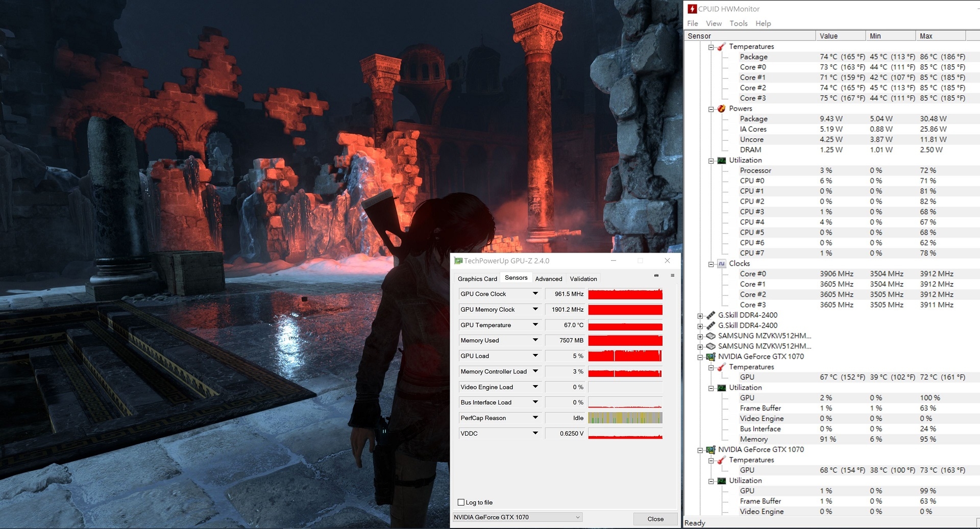Click the Ready status bar text
The image size is (980, 529).
point(695,523)
